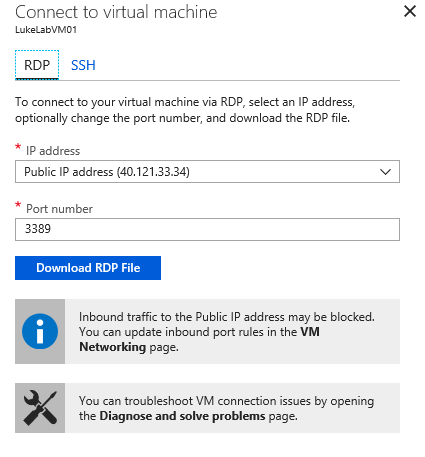Screen dimensions: 425x457
Task: Click the LukeLabVM01 machine name subtitle
Action: coord(46,30)
